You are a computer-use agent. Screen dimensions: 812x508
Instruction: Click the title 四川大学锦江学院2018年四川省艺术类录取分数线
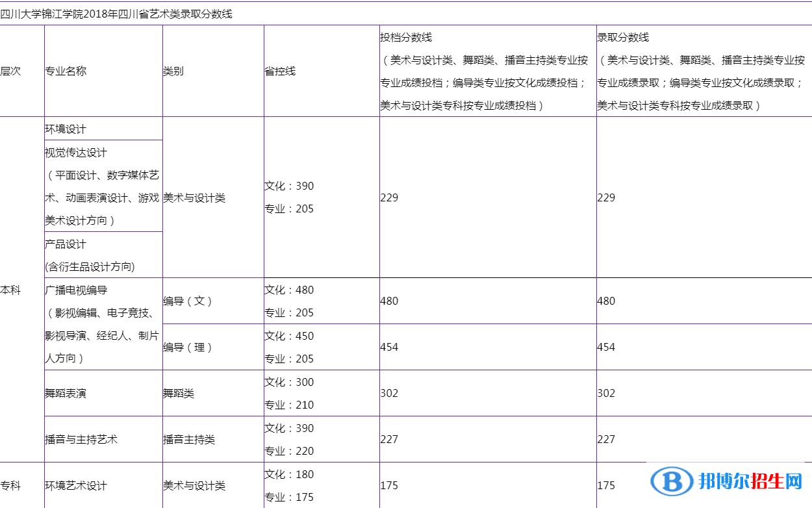(116, 14)
